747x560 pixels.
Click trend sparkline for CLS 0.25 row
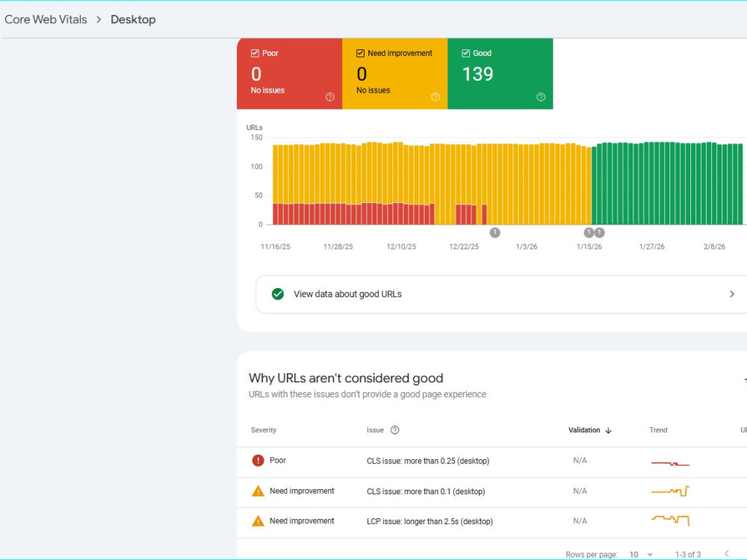point(670,463)
